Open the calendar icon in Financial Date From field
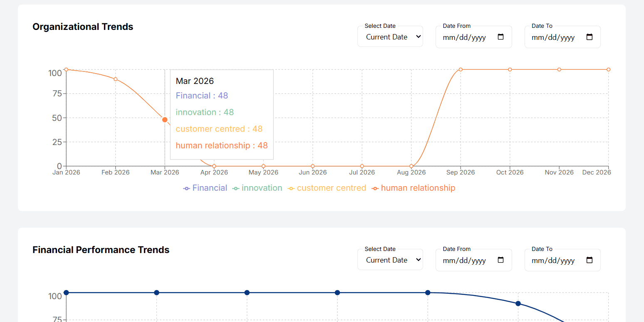Image resolution: width=644 pixels, height=322 pixels. (x=500, y=260)
